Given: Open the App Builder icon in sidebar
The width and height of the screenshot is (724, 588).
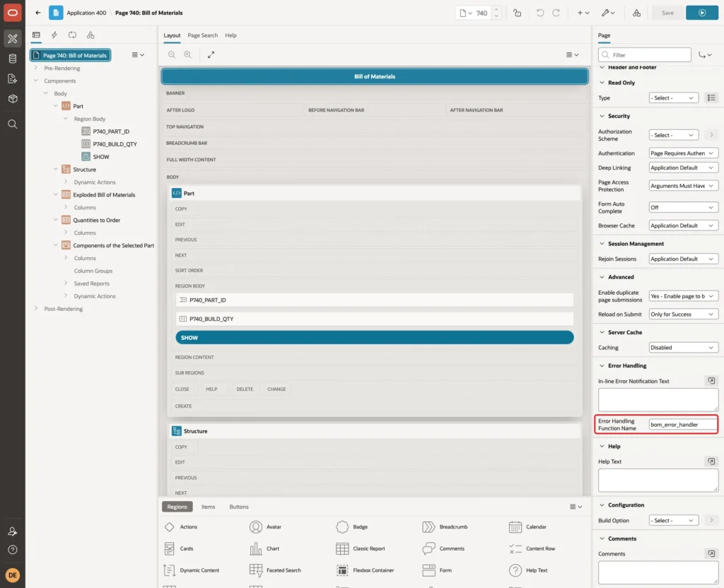Looking at the screenshot, I should point(13,39).
